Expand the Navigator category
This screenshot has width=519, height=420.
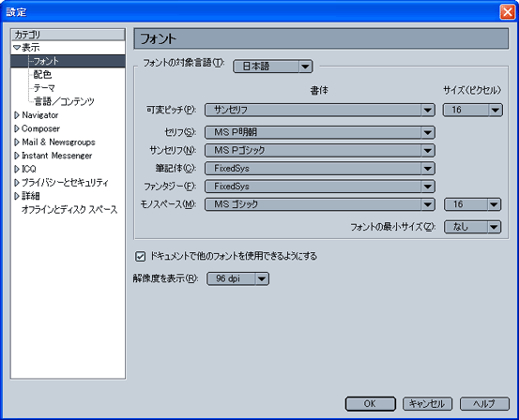[17, 115]
